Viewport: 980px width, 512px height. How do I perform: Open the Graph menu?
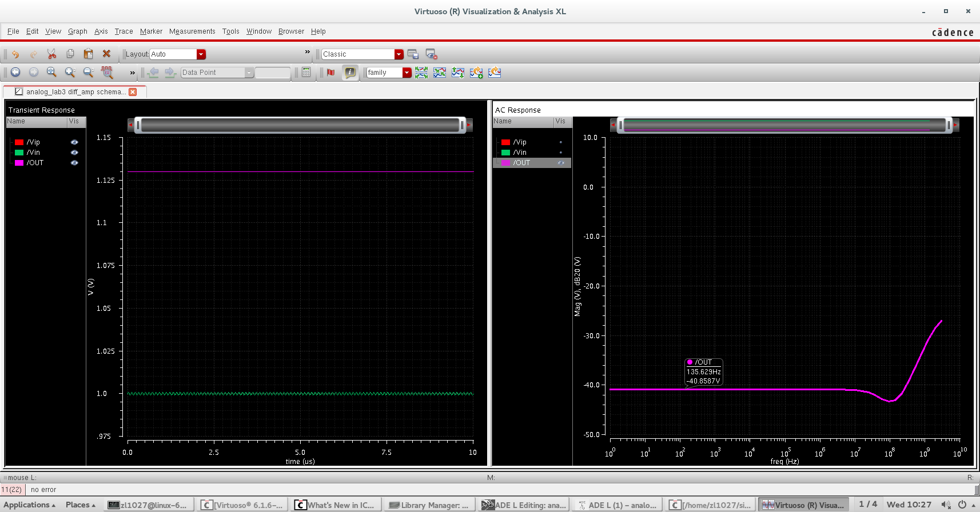point(78,31)
